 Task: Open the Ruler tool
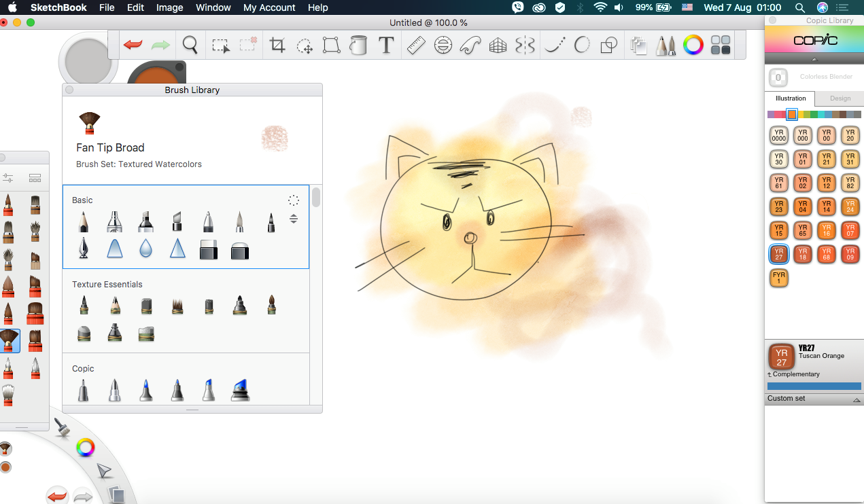pyautogui.click(x=415, y=46)
